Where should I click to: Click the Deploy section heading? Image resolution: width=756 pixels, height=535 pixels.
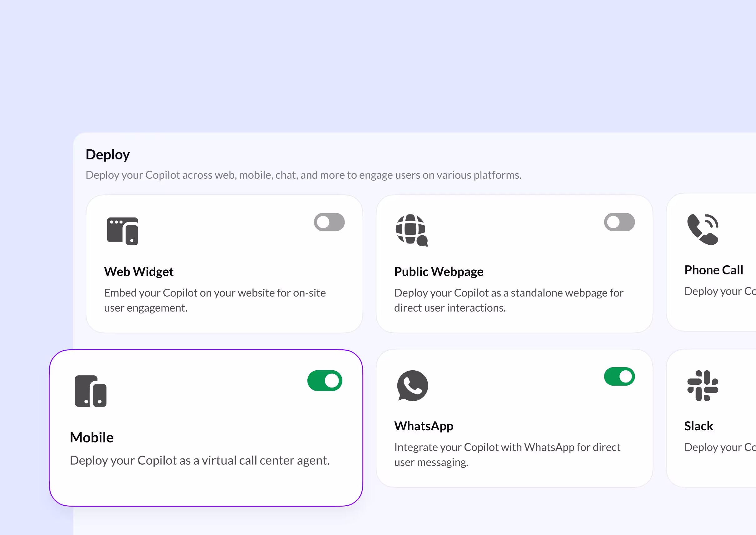tap(108, 154)
